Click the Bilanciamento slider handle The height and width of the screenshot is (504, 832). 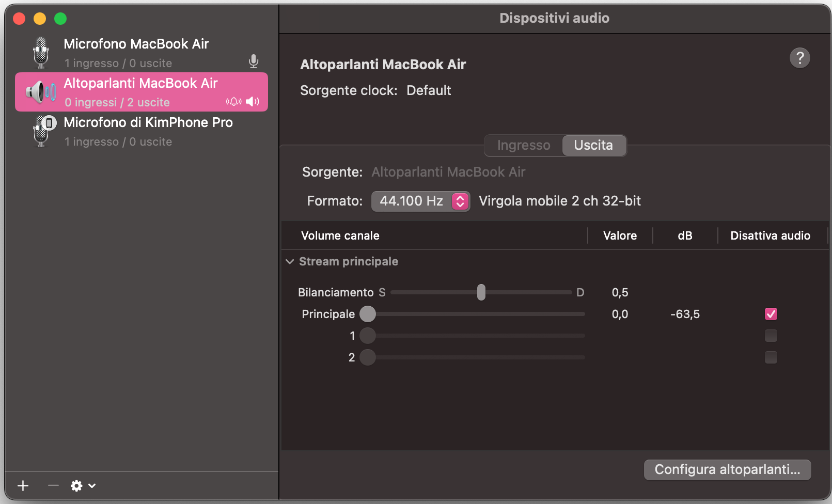click(481, 292)
